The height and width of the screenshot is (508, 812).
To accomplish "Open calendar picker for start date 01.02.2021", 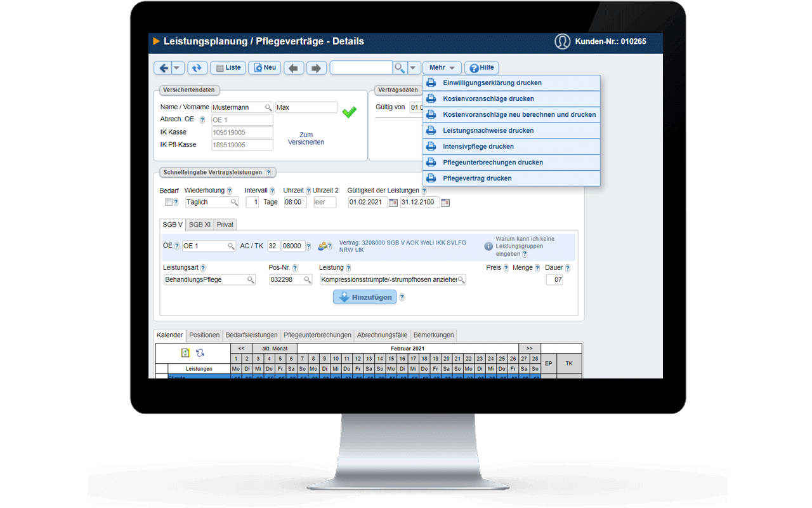I will point(393,203).
